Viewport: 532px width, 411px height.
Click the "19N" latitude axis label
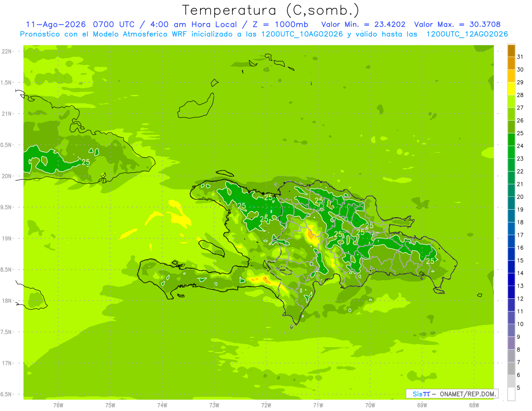click(7, 239)
